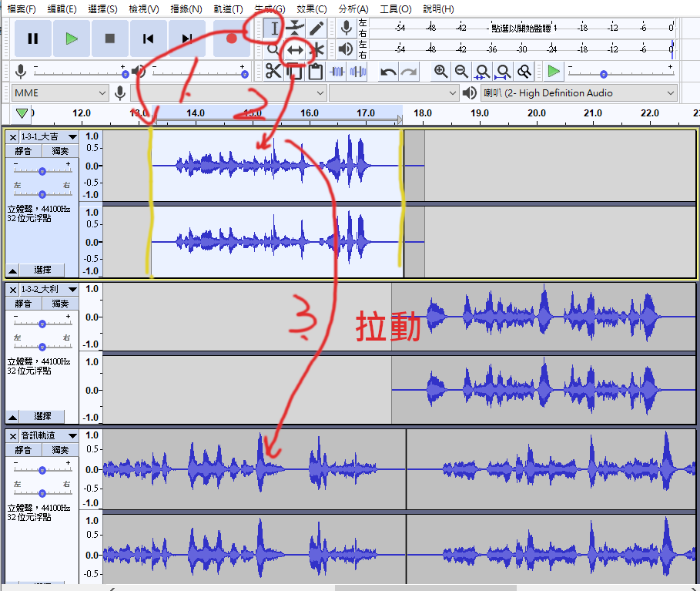700x591 pixels.
Task: Close the 音訊軌道 track
Action: coord(13,436)
